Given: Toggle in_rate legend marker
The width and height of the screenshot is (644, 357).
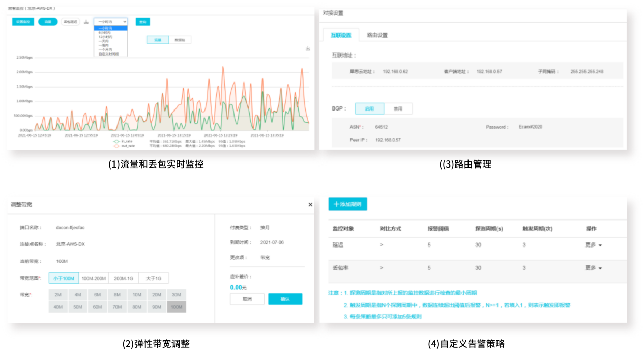Looking at the screenshot, I should 116,141.
